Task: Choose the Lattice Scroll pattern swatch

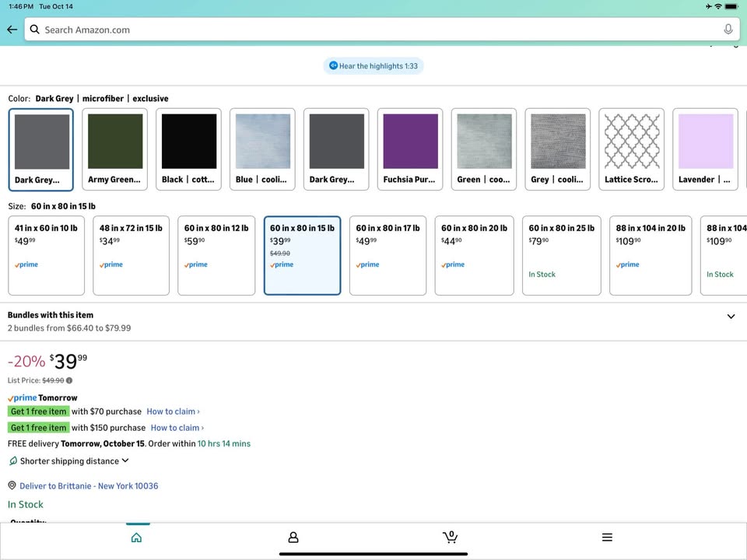Action: tap(632, 149)
